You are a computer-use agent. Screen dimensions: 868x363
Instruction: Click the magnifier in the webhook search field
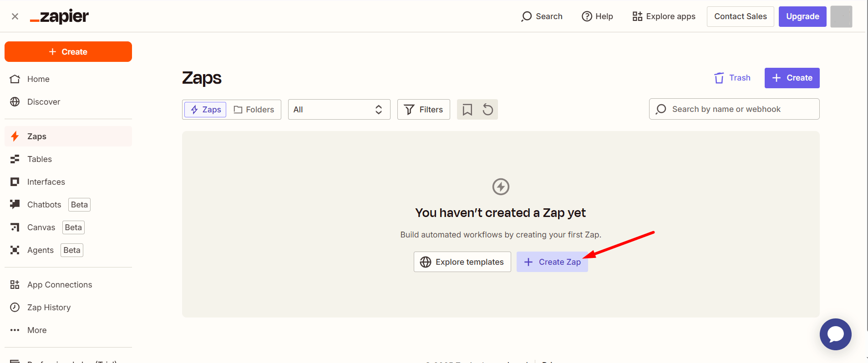[661, 109]
